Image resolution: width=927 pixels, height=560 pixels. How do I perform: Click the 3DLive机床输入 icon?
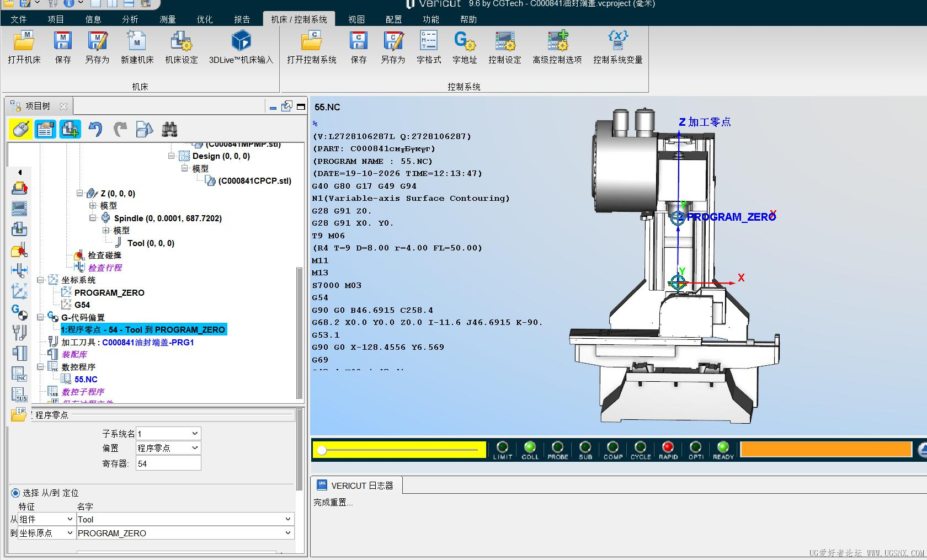(241, 41)
